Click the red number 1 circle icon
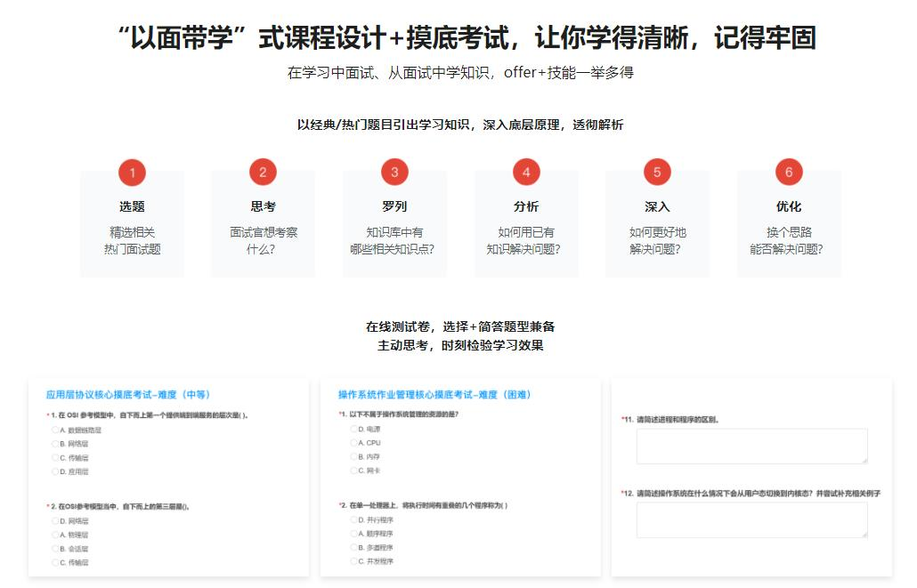 click(132, 173)
